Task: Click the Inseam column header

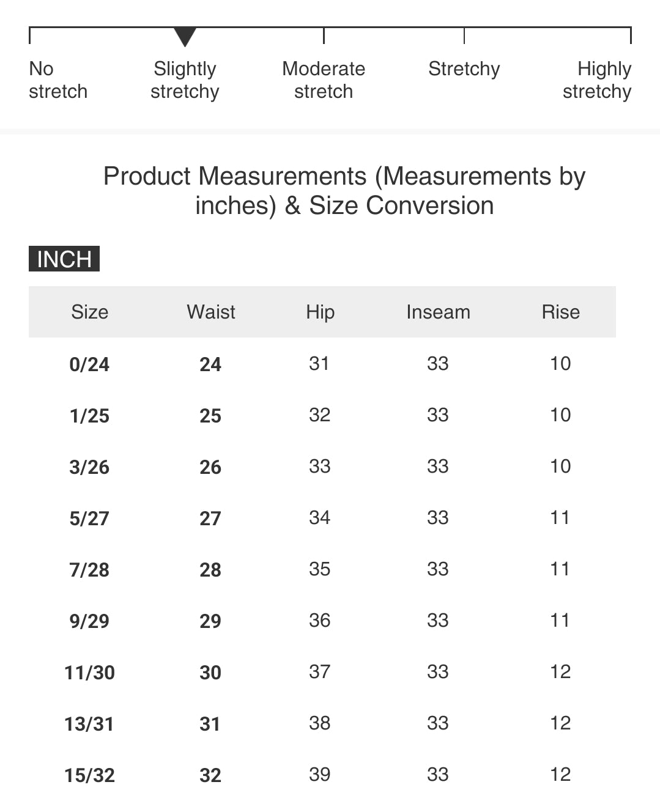Action: [438, 312]
